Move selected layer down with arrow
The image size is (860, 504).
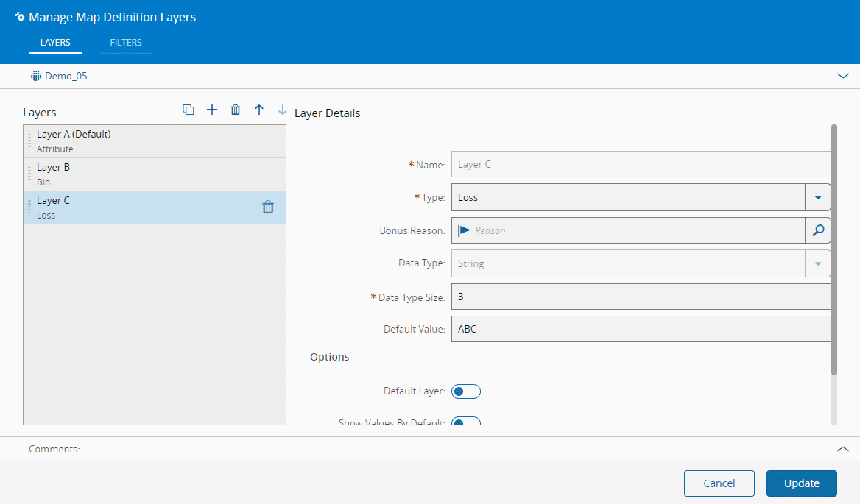click(x=283, y=110)
